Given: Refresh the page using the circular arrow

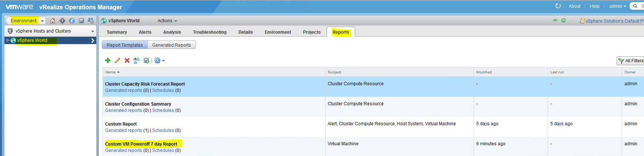Looking at the screenshot, I should [558, 6].
